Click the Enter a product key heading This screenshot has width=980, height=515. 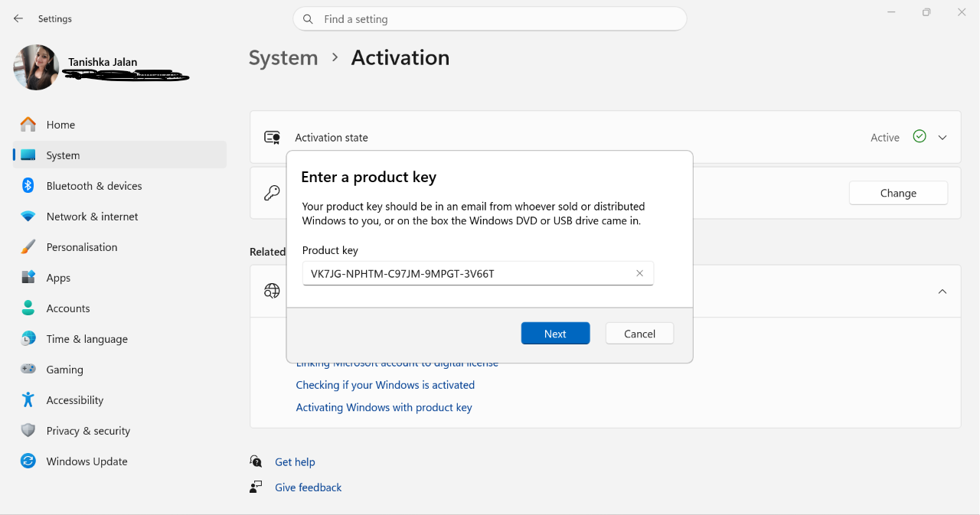[368, 178]
